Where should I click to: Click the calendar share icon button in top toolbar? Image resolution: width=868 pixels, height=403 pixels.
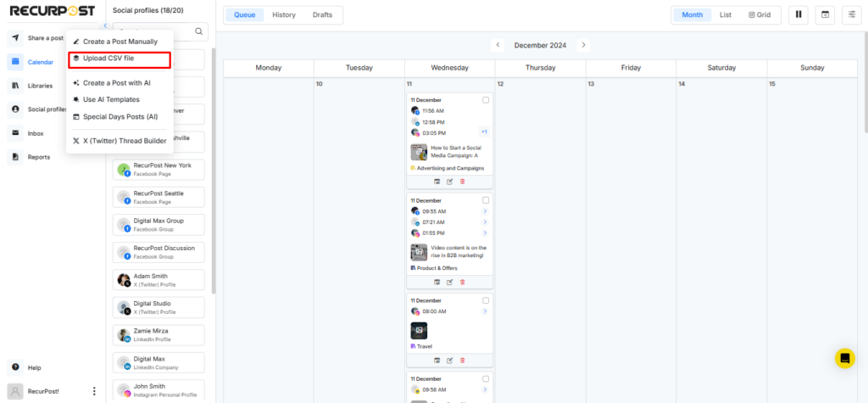825,15
